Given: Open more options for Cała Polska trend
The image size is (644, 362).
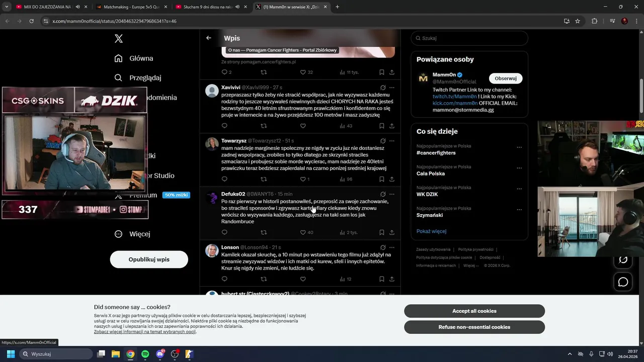Looking at the screenshot, I should pos(519,168).
